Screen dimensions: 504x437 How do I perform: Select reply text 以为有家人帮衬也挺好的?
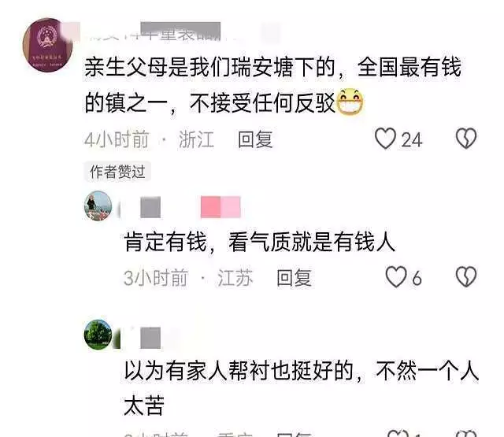239,371
